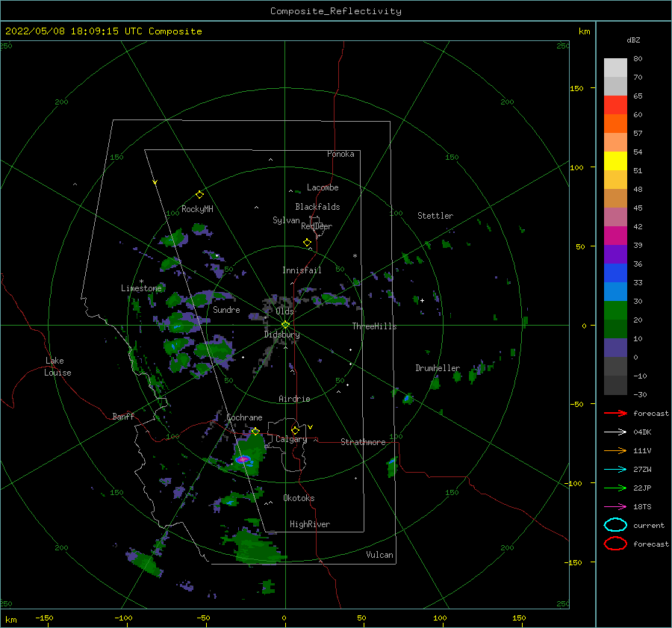Click the white cross marker near Drumheller echoes
This screenshot has width=672, height=628.
422,300
